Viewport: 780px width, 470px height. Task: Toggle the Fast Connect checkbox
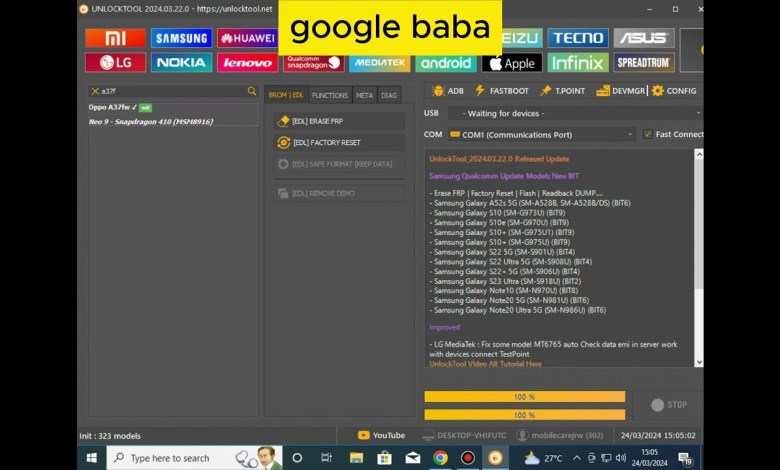click(x=648, y=134)
